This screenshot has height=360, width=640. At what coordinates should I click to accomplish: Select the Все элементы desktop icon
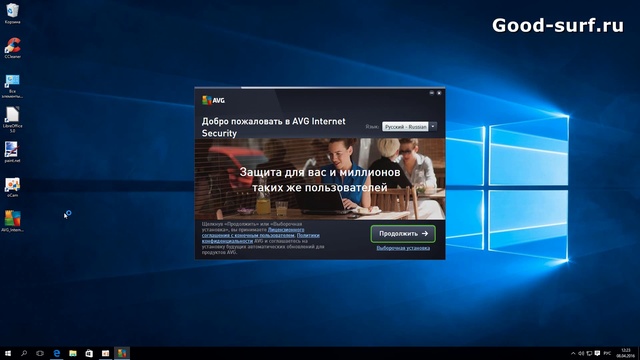(12, 86)
